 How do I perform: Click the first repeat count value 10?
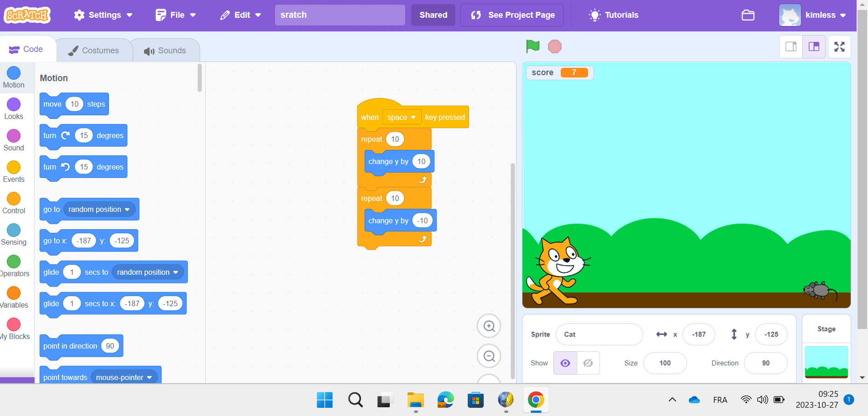395,139
